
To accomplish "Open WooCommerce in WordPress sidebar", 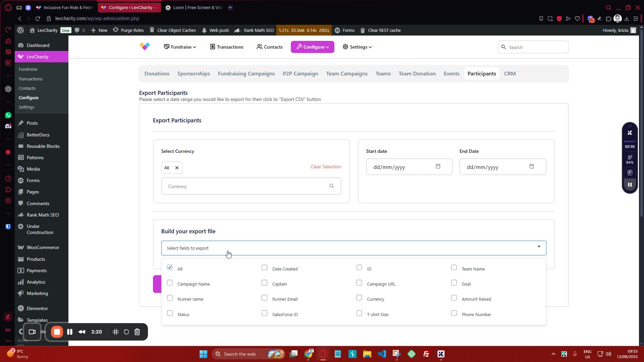I will pyautogui.click(x=43, y=247).
